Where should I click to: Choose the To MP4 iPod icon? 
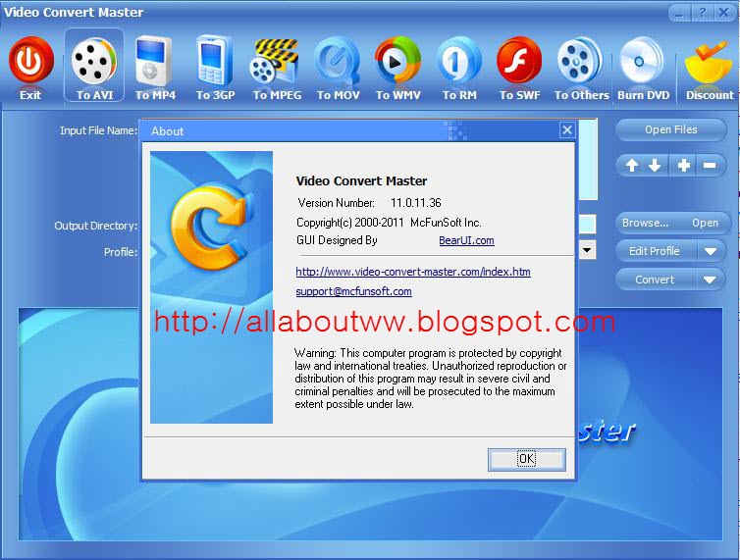tap(154, 61)
